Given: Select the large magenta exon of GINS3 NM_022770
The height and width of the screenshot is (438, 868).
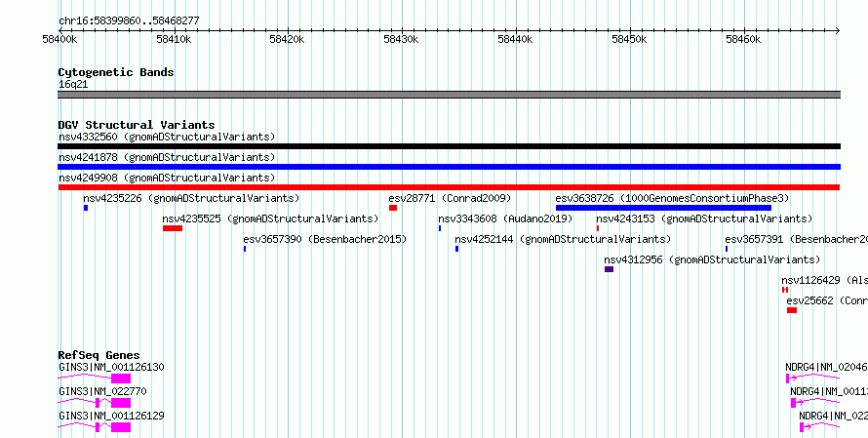Looking at the screenshot, I should (x=121, y=403).
